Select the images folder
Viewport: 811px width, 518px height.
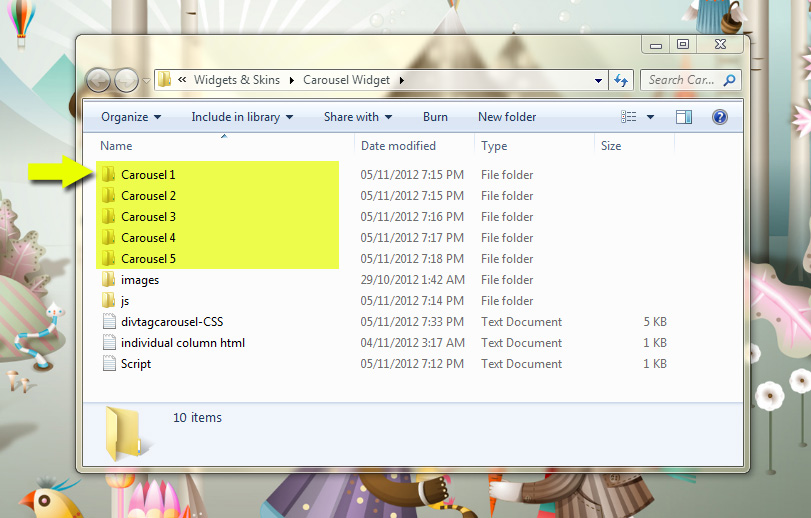coord(139,280)
